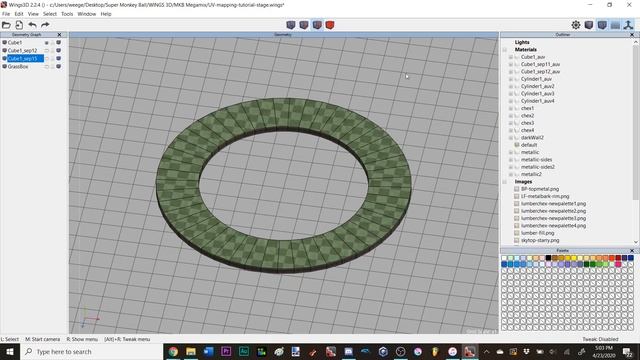Click the Cylinder1_auv3 material name

click(538, 94)
